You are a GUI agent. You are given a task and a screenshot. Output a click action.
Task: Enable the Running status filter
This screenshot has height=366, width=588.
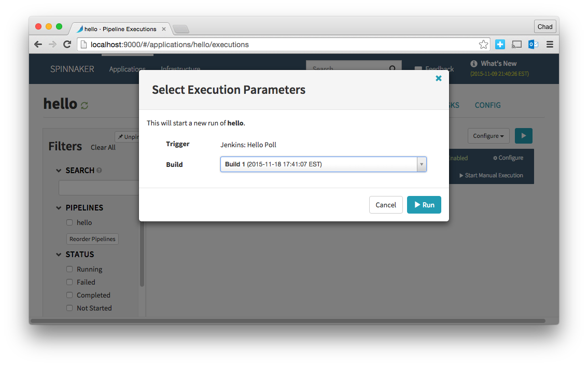pos(69,269)
